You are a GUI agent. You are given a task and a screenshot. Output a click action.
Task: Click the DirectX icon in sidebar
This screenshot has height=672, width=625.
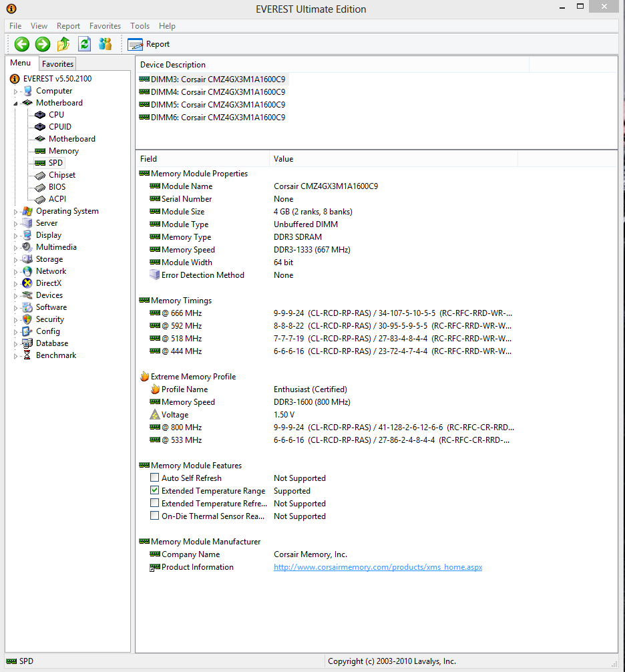tap(27, 283)
